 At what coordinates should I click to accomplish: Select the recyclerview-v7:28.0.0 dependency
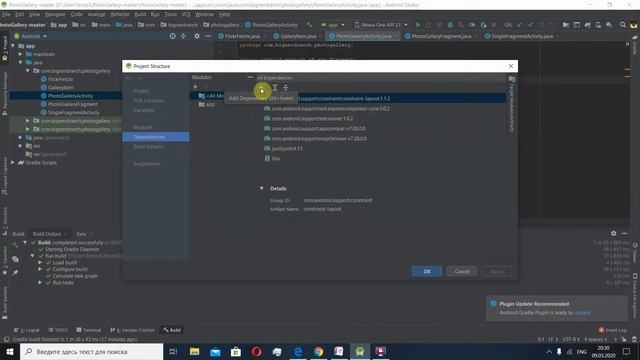[x=316, y=138]
